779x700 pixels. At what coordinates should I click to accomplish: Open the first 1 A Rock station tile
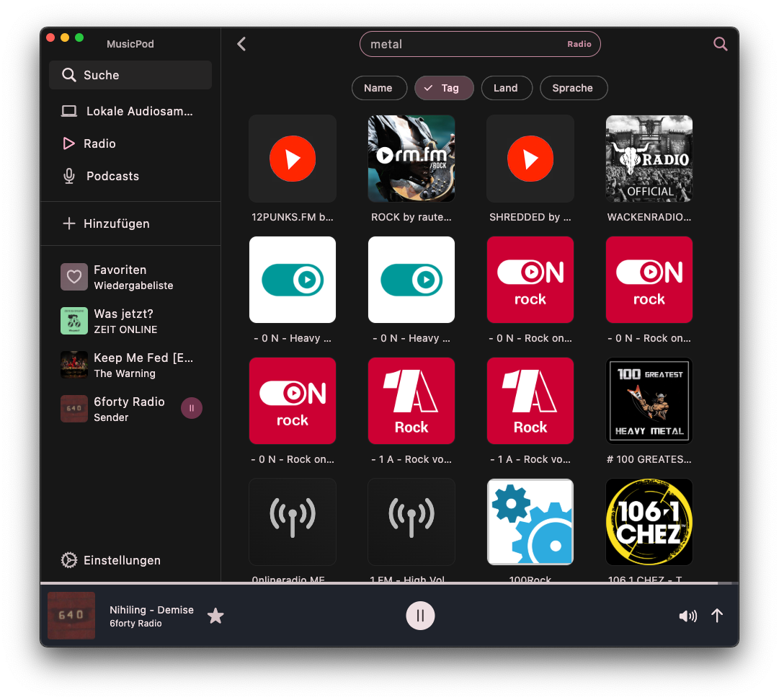pos(411,401)
